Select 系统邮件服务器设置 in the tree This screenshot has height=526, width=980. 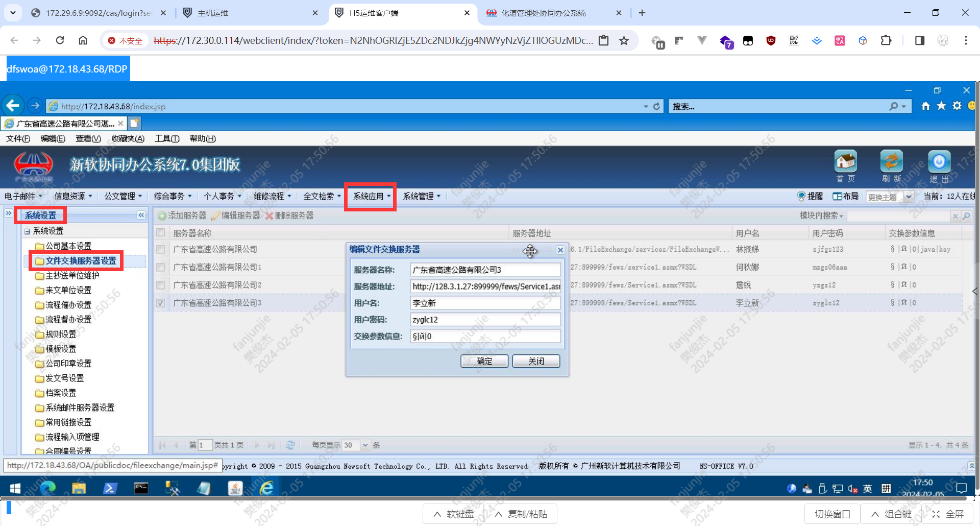80,408
